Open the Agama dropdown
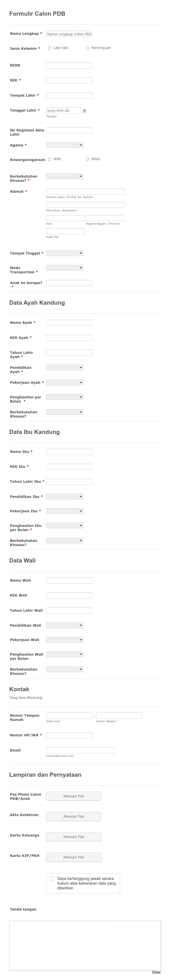 click(x=64, y=145)
